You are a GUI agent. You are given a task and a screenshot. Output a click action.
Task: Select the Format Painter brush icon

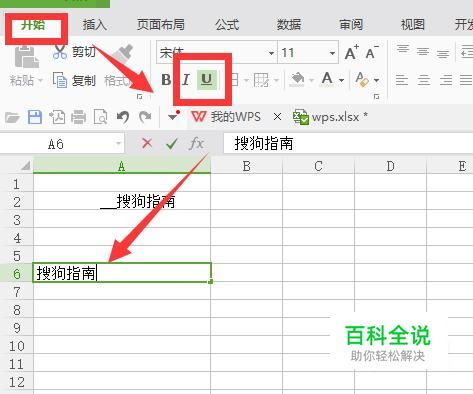123,53
